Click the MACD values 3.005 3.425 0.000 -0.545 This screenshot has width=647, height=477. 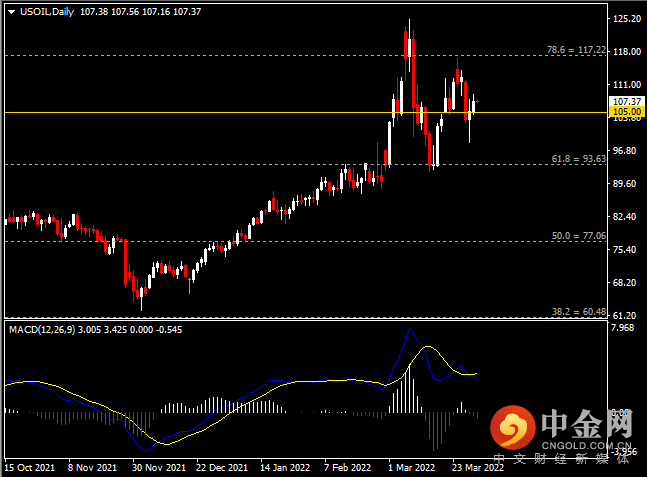130,329
